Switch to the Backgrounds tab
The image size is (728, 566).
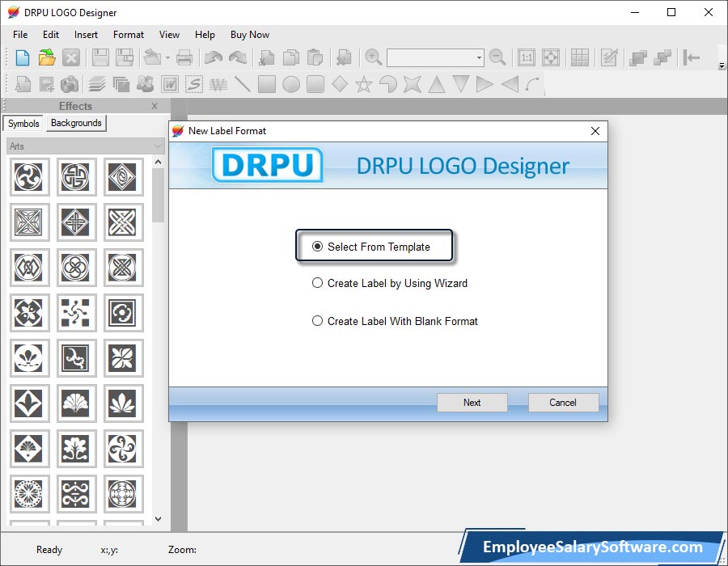click(76, 124)
